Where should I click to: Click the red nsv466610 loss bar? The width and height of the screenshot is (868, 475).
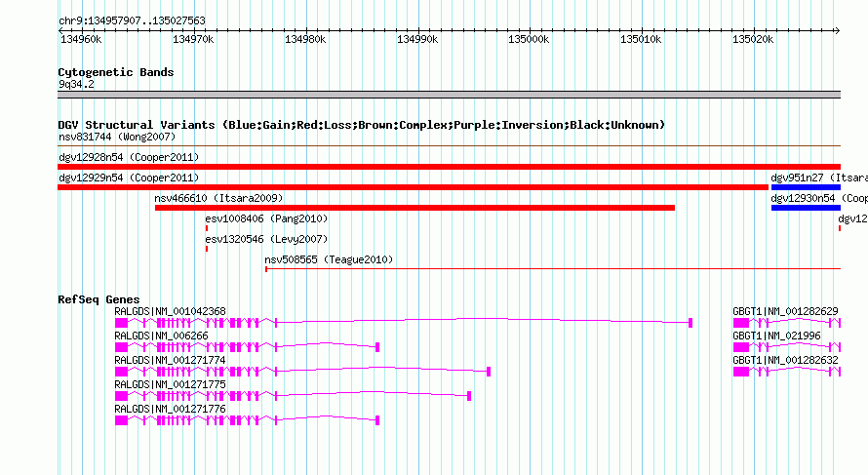pos(414,208)
